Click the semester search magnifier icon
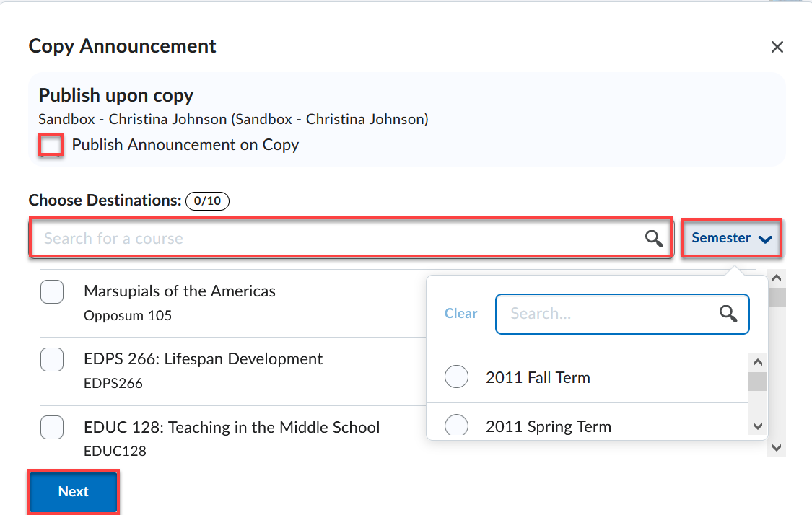 728,314
